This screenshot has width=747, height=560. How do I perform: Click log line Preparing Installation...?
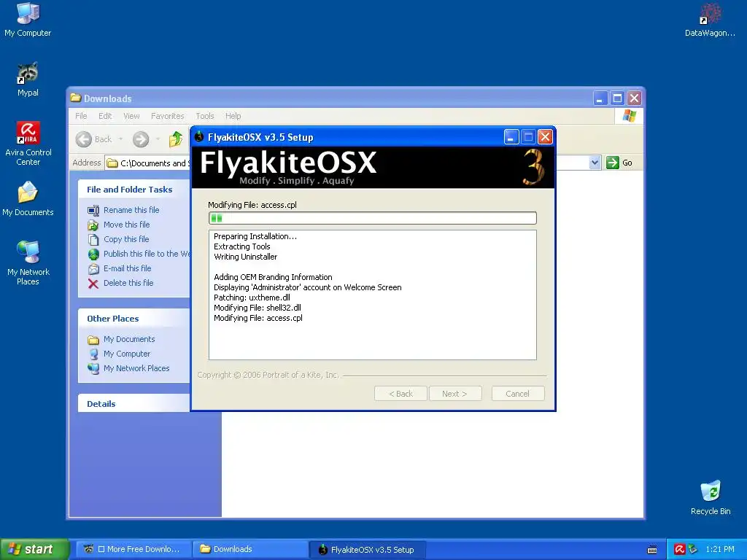click(255, 236)
